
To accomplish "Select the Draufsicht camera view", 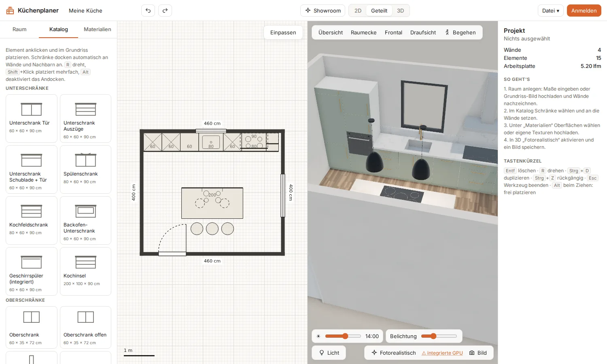I will point(423,32).
